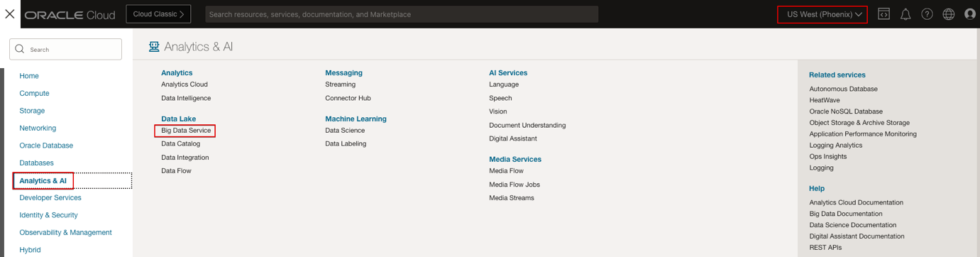Open Data Science Documentation help link
This screenshot has width=980, height=257.
[x=853, y=225]
